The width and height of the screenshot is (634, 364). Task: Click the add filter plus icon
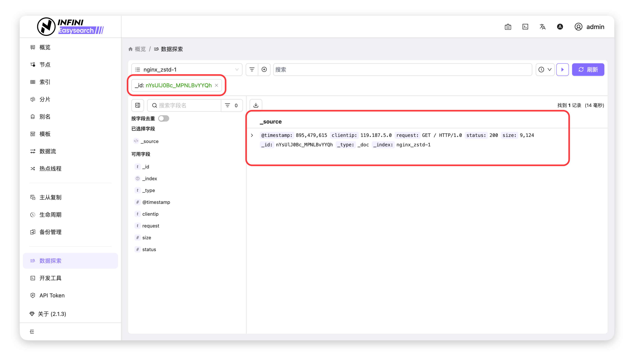[x=264, y=70]
